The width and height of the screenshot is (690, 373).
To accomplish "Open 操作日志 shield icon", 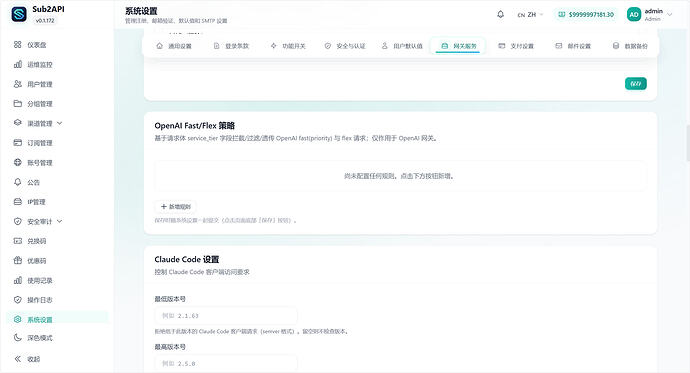I will 18,300.
